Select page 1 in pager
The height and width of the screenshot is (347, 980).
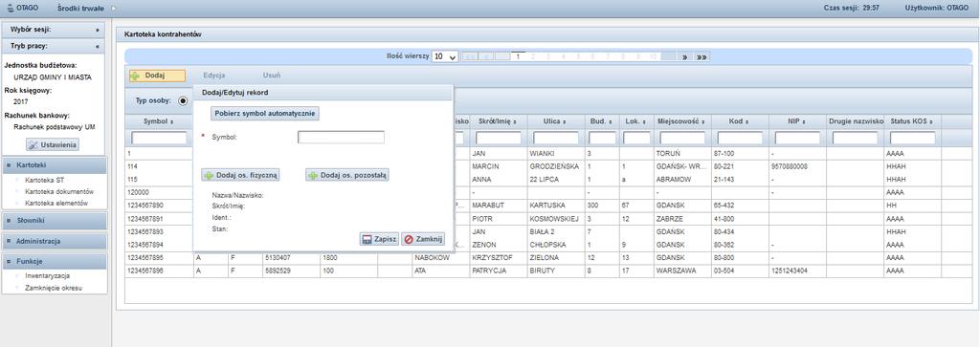[518, 56]
